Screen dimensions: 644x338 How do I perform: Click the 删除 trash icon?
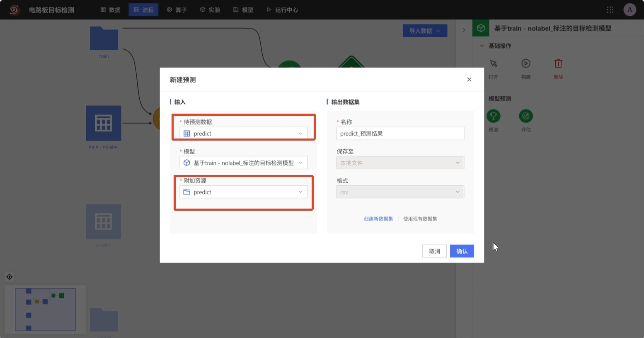tap(558, 63)
